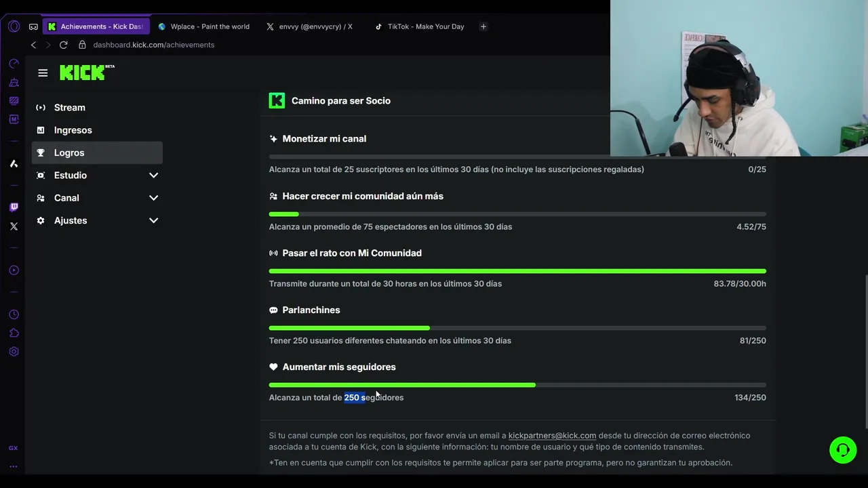
Task: Open sidebar three-dots more options
Action: tap(14, 466)
